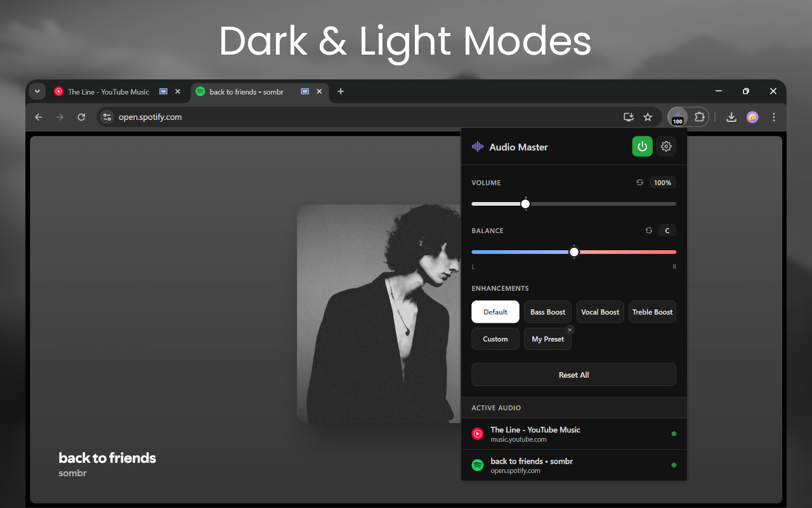Toggle audio indicator on the YouTube Music tab
812x508 pixels.
(x=163, y=91)
